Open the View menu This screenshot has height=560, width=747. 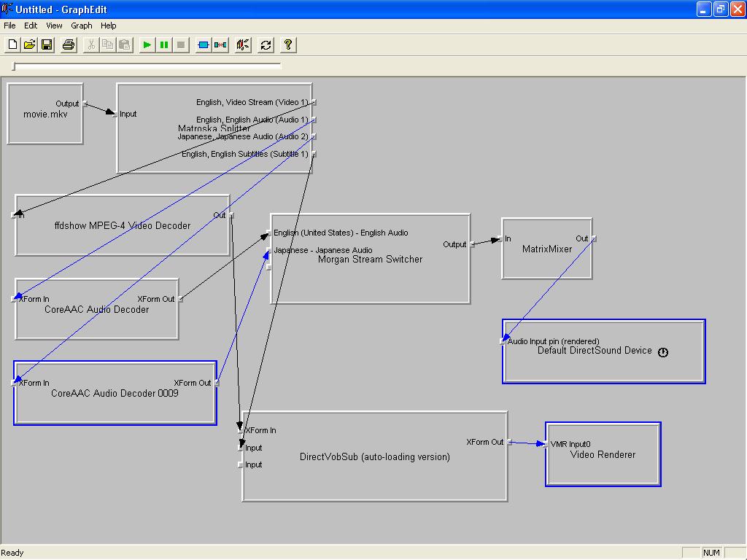[x=54, y=26]
